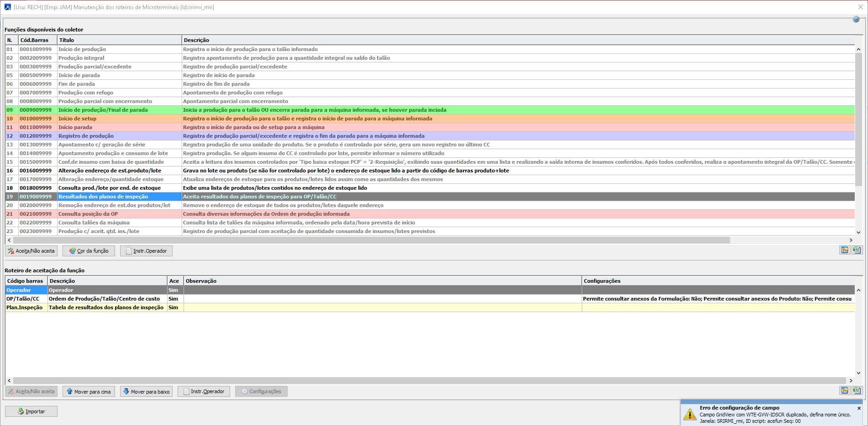Click the Descrição header in the functions list
Image resolution: width=868 pixels, height=426 pixels.
click(518, 40)
